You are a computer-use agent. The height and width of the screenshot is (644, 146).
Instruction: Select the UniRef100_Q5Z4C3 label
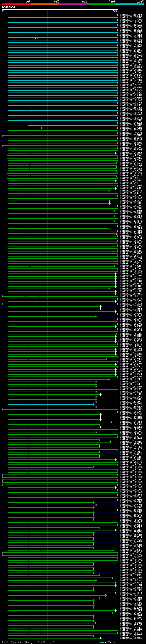pos(131,103)
